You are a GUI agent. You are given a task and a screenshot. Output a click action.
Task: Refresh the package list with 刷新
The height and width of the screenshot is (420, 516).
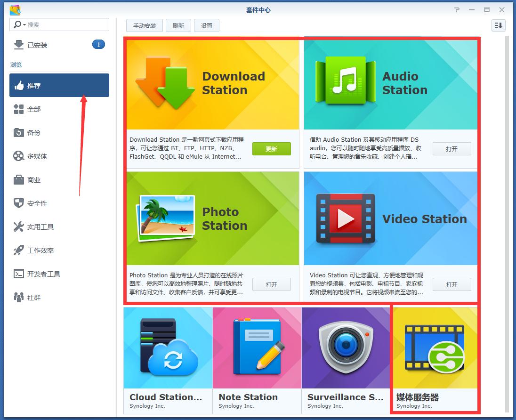(178, 26)
